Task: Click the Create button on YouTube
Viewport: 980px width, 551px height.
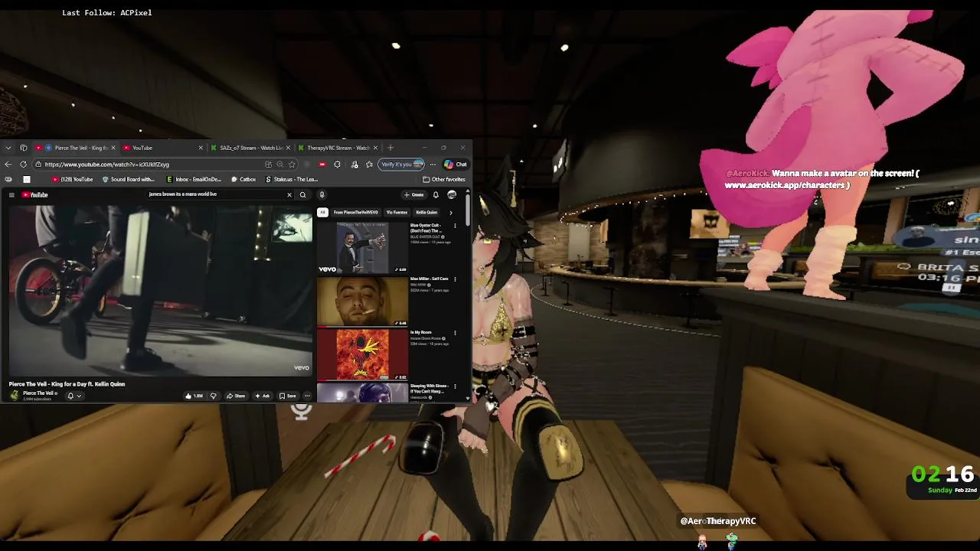Action: pos(414,194)
